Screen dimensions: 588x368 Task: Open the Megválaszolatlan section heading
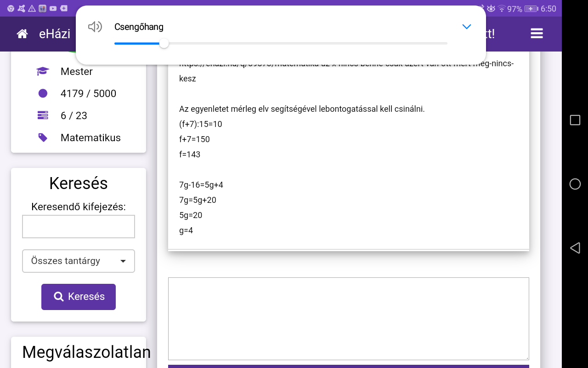(86, 352)
